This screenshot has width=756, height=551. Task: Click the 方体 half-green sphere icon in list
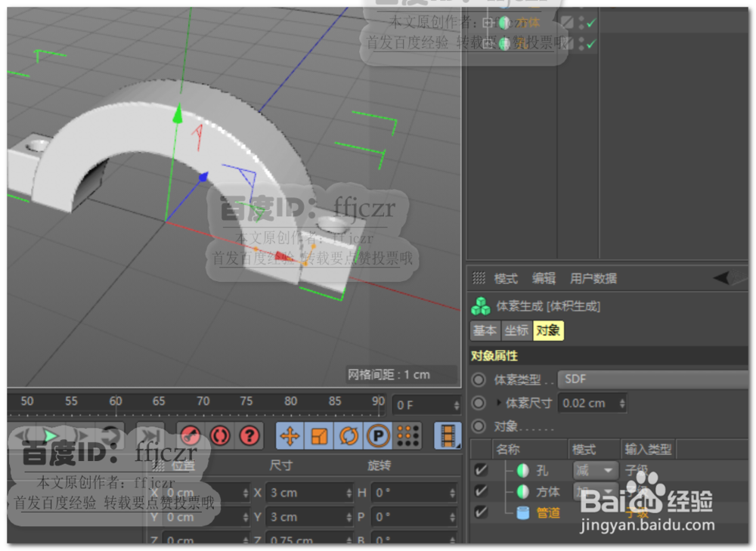coord(522,491)
